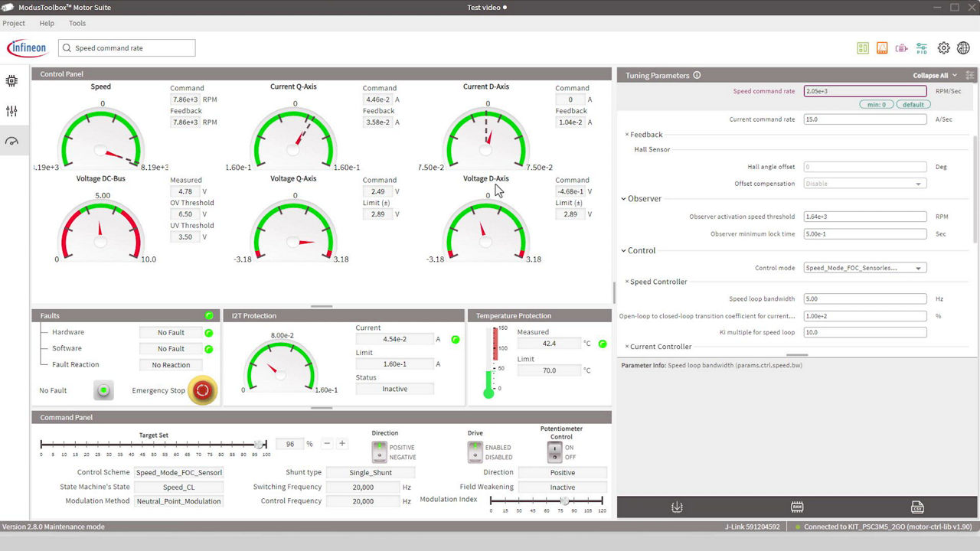
Task: Open the Tools menu
Action: coord(77,24)
